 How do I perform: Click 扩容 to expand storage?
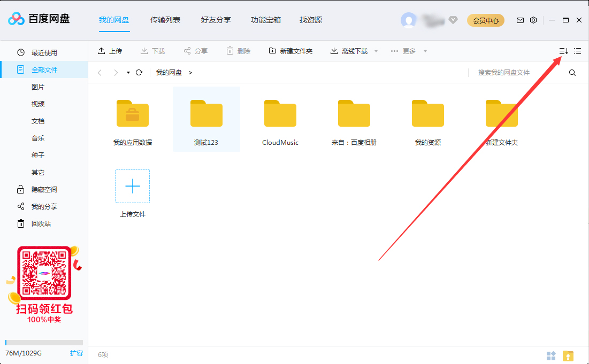click(77, 353)
